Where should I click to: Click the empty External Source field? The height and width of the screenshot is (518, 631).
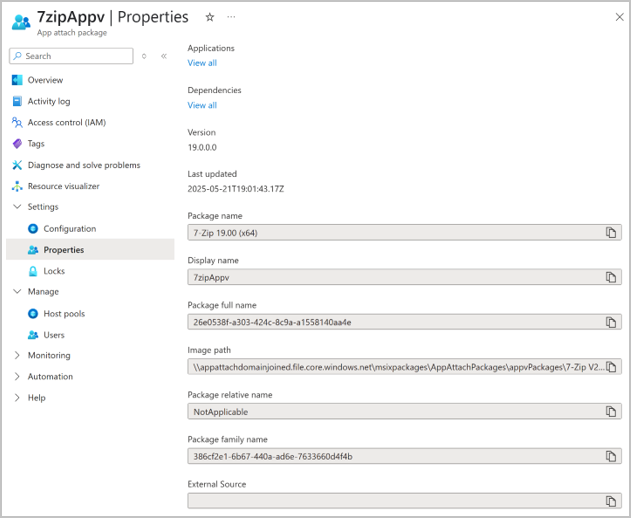tap(404, 501)
